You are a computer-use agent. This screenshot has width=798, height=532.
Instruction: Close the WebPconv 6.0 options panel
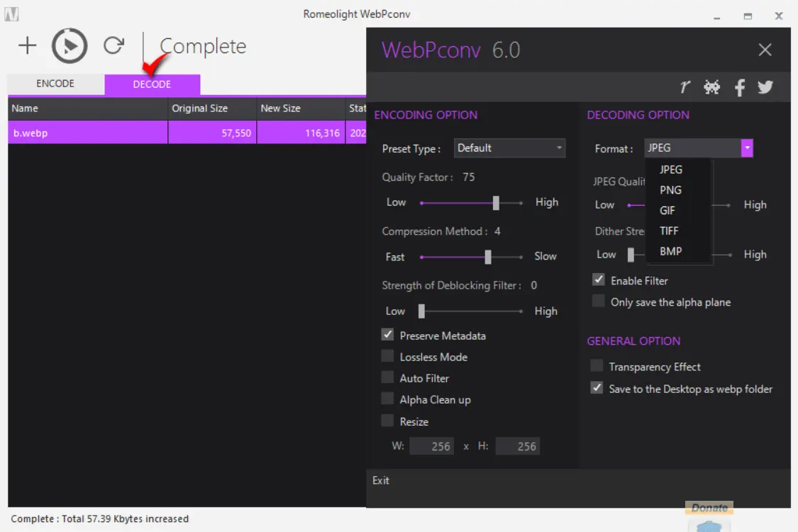pyautogui.click(x=765, y=50)
